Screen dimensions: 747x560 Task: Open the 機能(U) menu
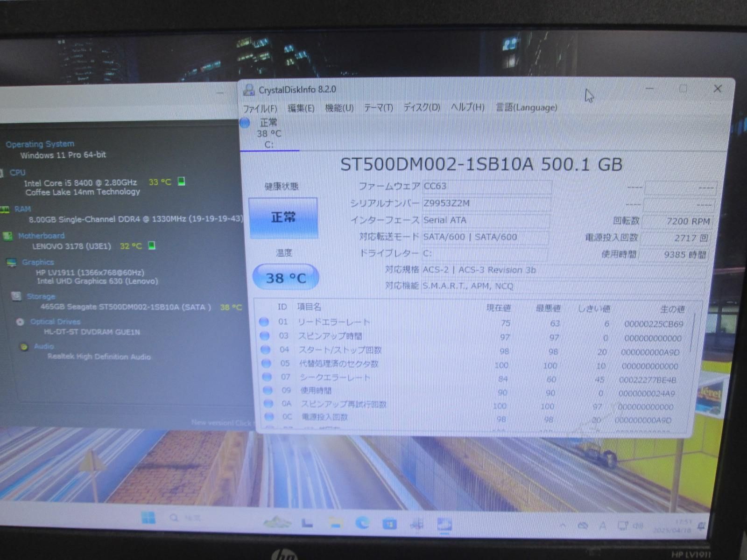pyautogui.click(x=339, y=108)
